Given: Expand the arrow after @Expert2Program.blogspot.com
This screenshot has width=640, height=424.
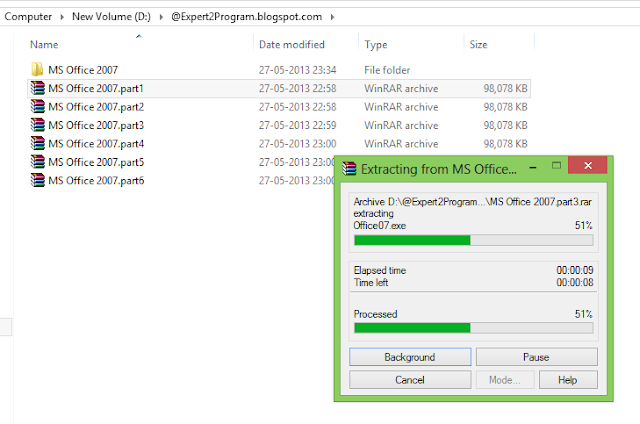Looking at the screenshot, I should [332, 17].
